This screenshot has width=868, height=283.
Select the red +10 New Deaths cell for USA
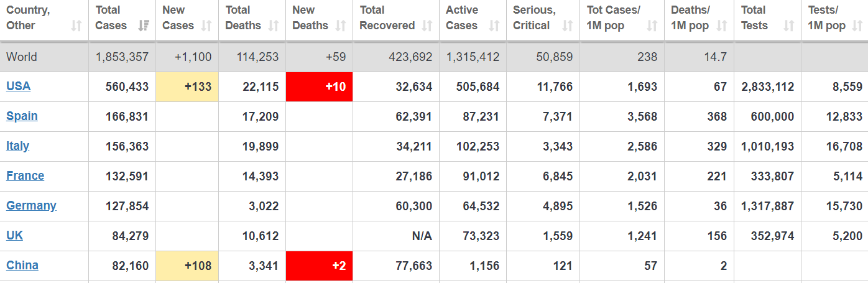point(319,86)
